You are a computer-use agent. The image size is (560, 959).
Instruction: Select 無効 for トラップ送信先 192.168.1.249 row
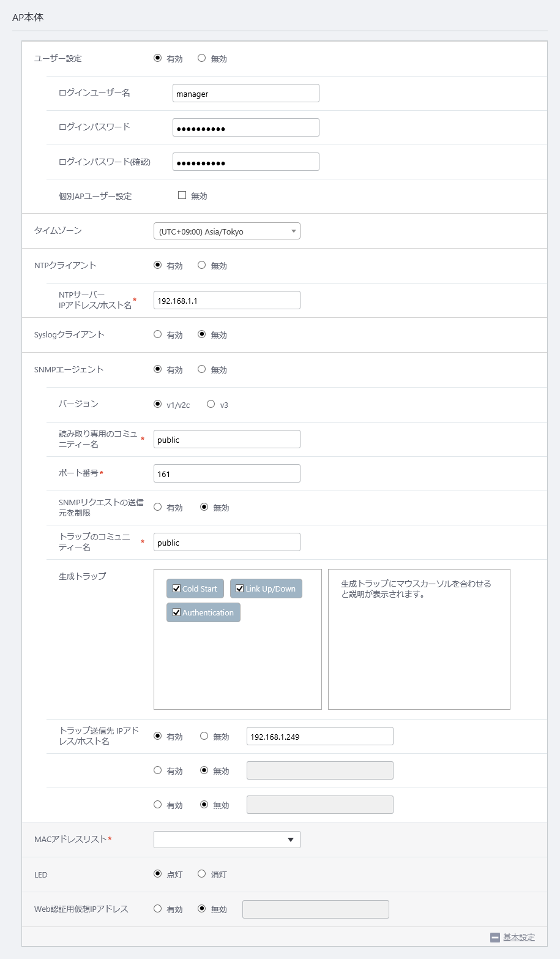point(204,736)
